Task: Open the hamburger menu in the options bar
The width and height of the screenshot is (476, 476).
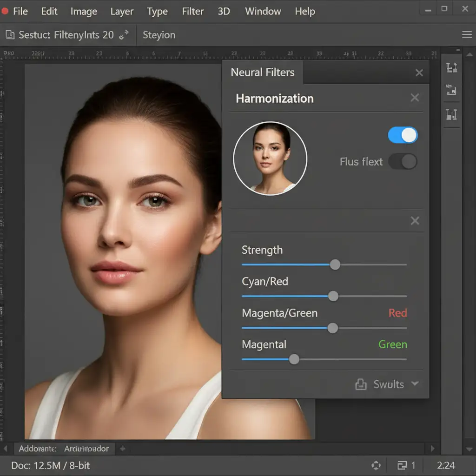Action: [467, 35]
